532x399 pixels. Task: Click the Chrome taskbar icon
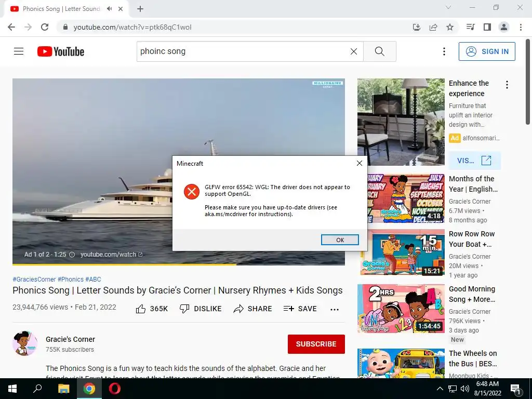click(x=89, y=389)
